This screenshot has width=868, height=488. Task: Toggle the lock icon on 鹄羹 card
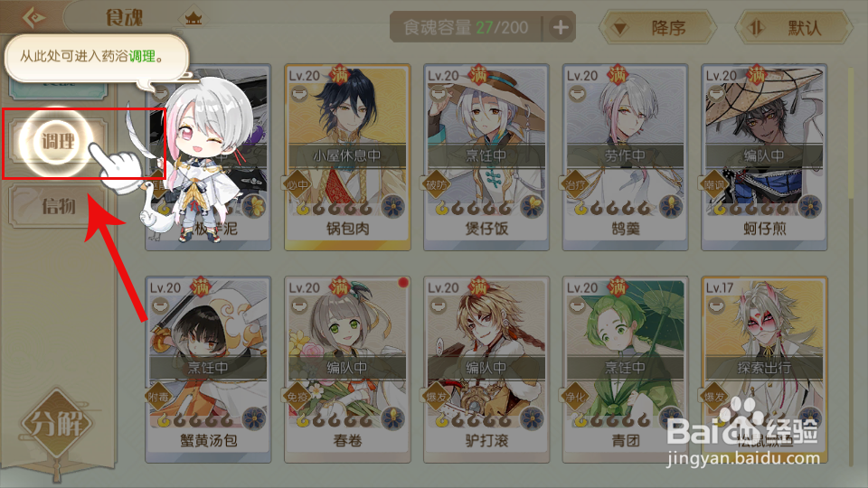click(577, 95)
